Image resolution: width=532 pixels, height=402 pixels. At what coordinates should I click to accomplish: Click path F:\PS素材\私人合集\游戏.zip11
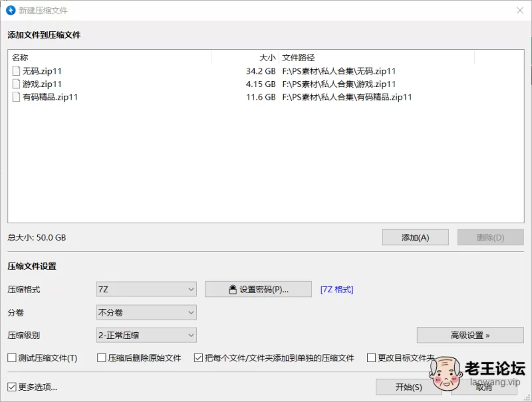click(339, 84)
